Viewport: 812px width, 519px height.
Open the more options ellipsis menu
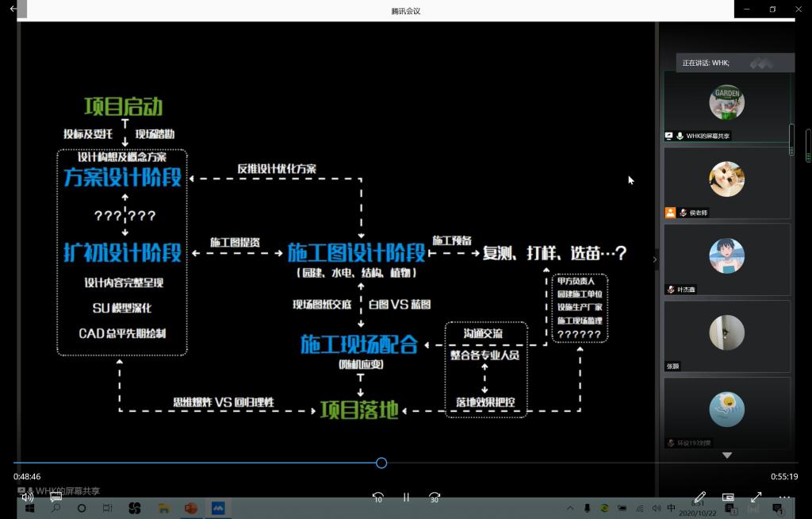tap(784, 498)
